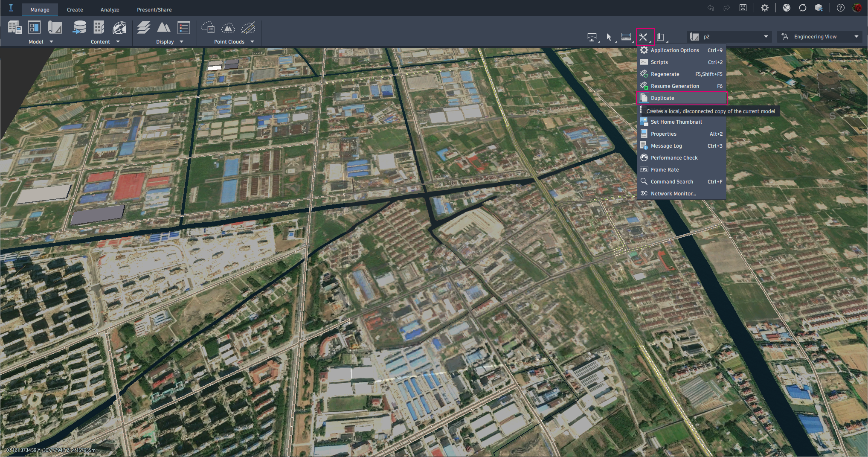Open Scripts from the menu
Image resolution: width=868 pixels, height=457 pixels.
(682, 62)
